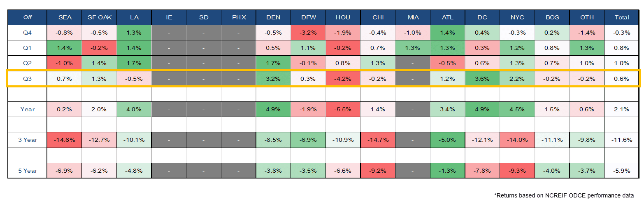Select the BOS column header
The width and height of the screenshot is (644, 202).
552,17
